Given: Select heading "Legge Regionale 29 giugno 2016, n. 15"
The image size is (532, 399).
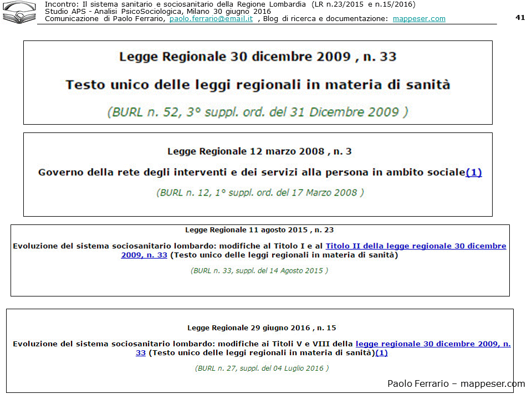Looking at the screenshot, I should point(262,328).
